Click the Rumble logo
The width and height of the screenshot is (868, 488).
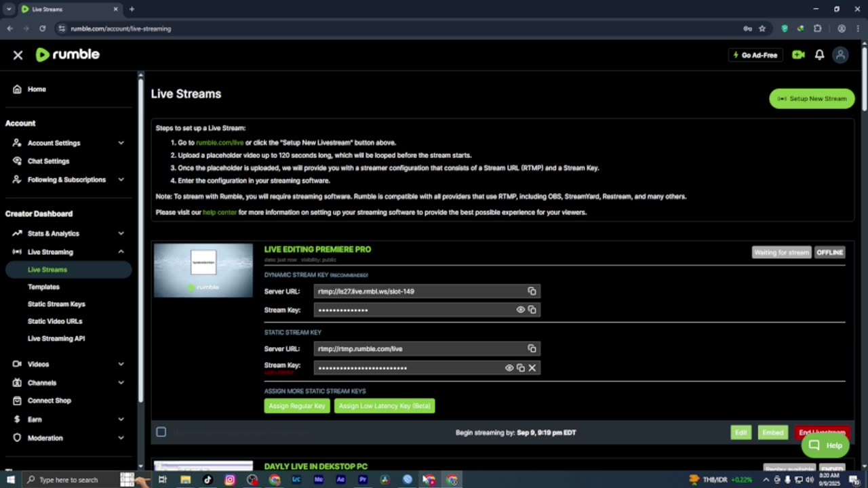(68, 55)
